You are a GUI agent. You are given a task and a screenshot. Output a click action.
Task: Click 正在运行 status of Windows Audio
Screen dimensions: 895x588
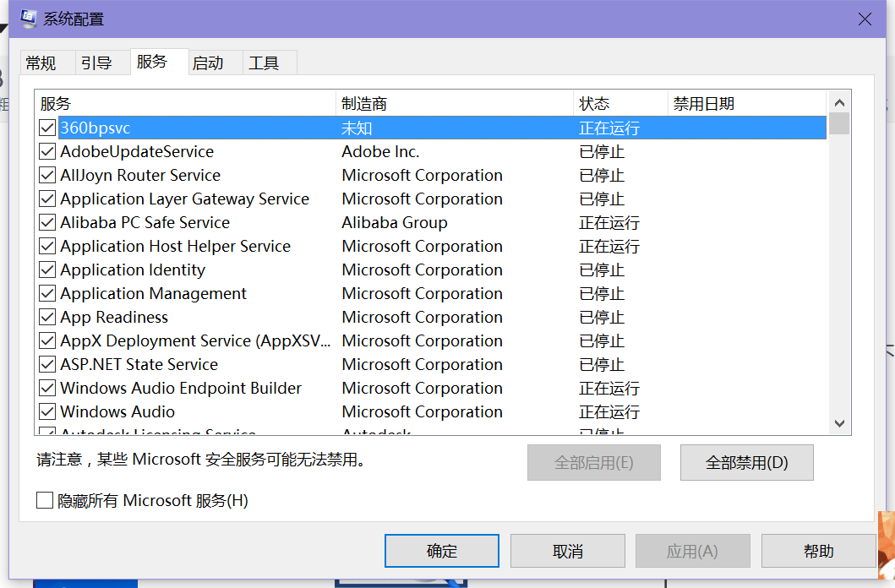pyautogui.click(x=609, y=411)
